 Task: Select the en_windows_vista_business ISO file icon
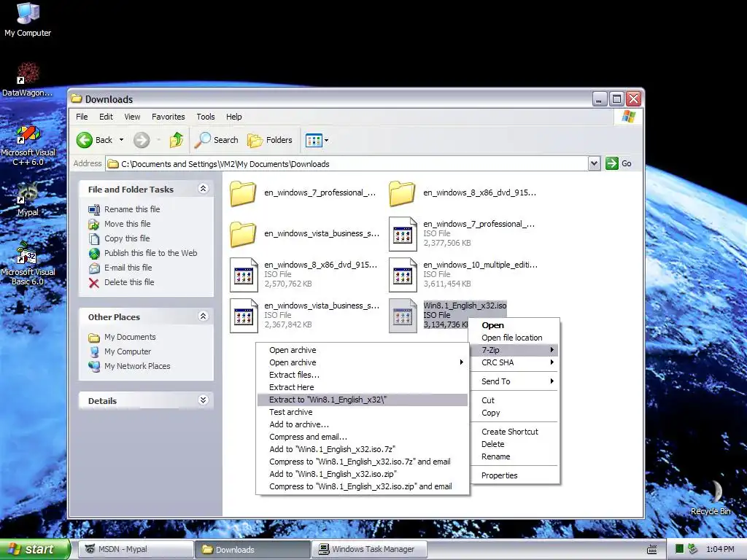[x=244, y=315]
